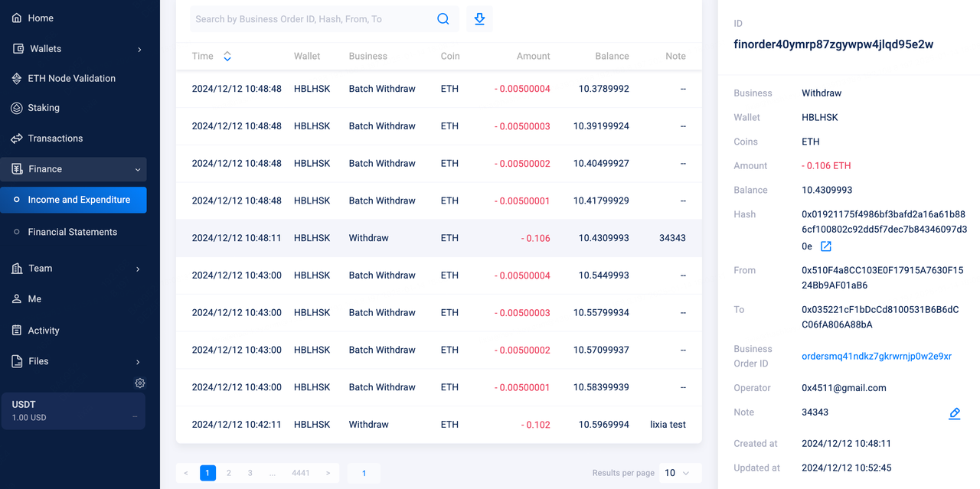Open the Results per page dropdown
Screen dimensions: 980x489
coord(677,473)
